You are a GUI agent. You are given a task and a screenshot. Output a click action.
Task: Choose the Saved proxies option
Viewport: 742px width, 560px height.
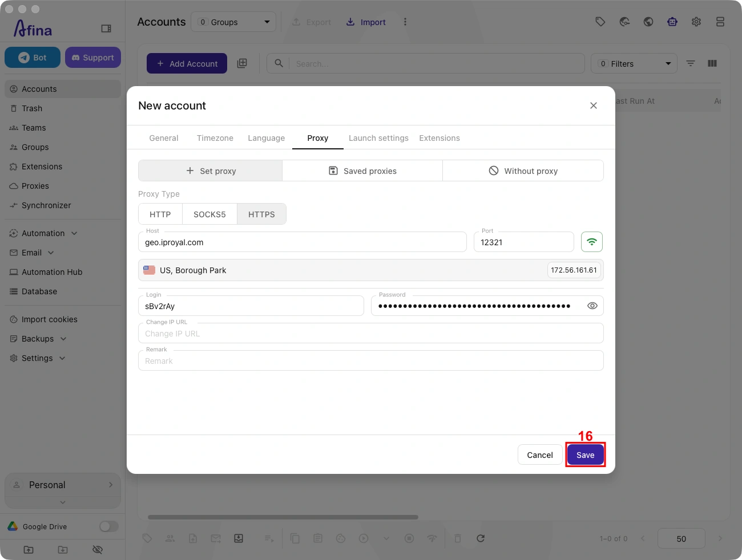click(362, 171)
